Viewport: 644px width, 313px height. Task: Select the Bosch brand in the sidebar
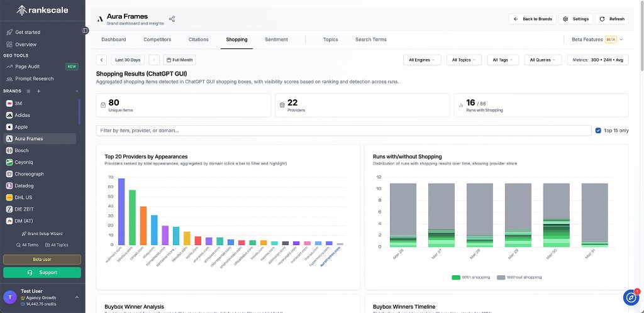[x=22, y=150]
